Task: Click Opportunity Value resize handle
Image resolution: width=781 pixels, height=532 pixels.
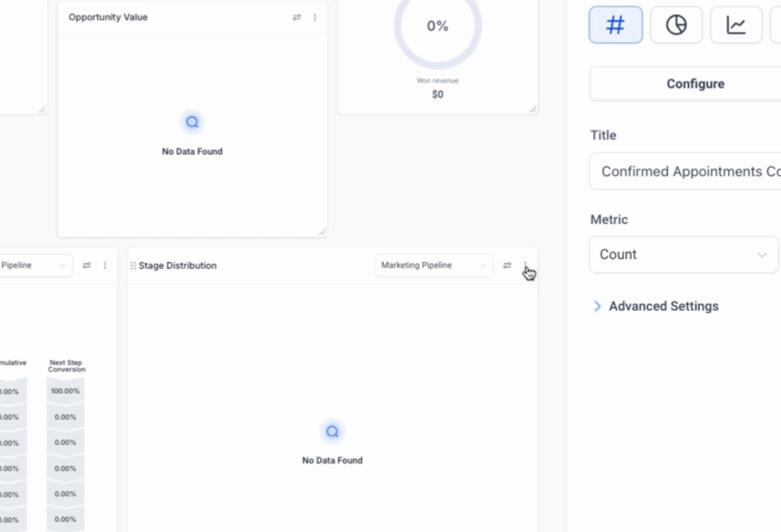Action: pos(322,232)
